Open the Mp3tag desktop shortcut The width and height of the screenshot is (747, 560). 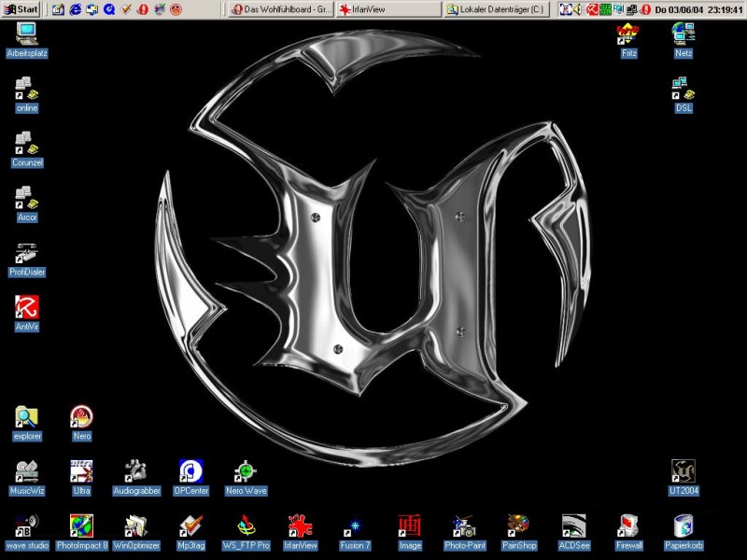click(x=190, y=525)
